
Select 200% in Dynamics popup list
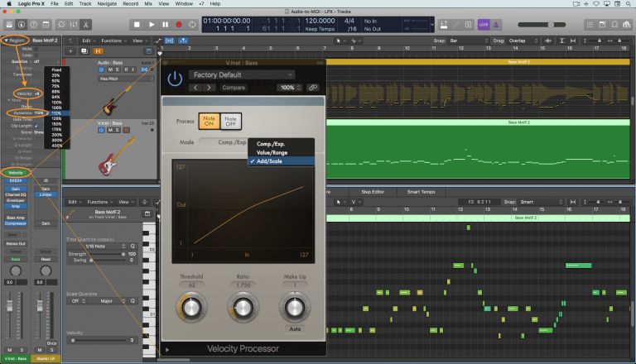57,135
